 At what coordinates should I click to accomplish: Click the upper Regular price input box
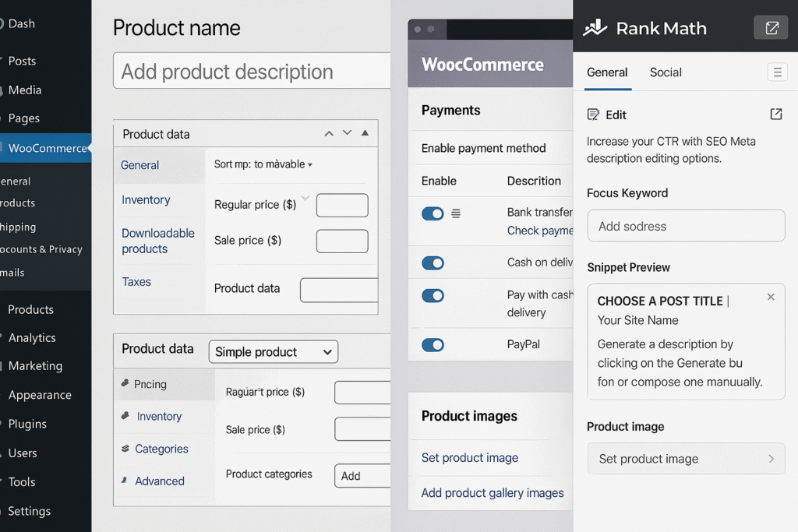click(x=342, y=205)
